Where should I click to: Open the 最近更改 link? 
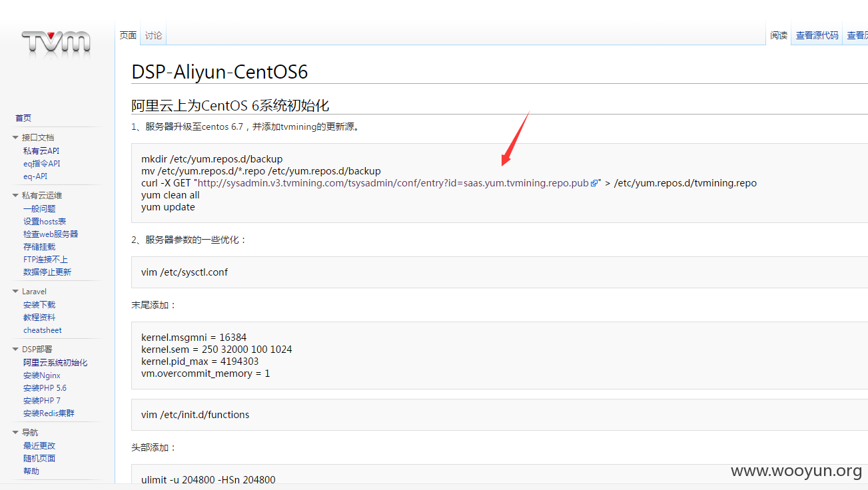click(x=39, y=446)
